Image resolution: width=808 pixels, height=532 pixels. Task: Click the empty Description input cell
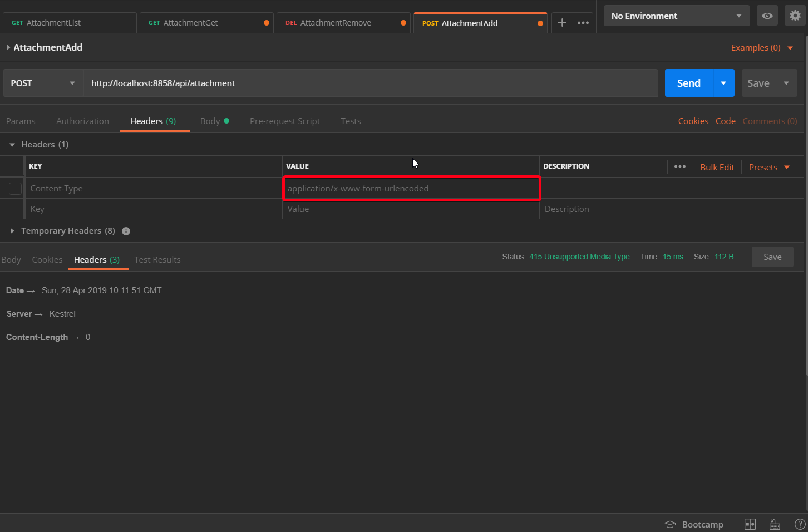pos(672,209)
